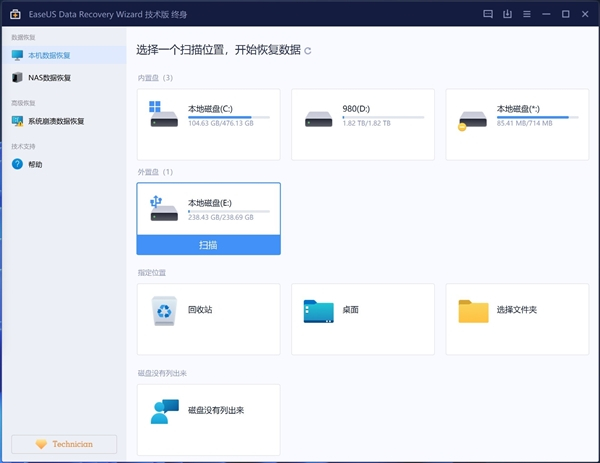Click the external 本地磁盘(E:) USB drive icon
Image resolution: width=600 pixels, height=463 pixels.
click(x=163, y=207)
